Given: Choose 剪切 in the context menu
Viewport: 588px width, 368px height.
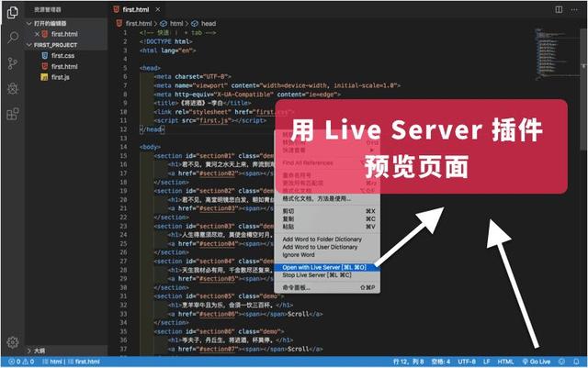Looking at the screenshot, I should (327, 211).
